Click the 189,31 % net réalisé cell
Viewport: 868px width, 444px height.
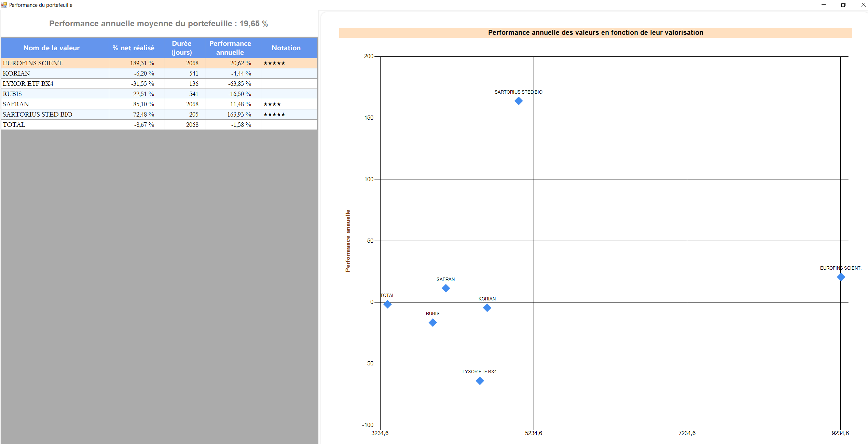click(x=137, y=63)
